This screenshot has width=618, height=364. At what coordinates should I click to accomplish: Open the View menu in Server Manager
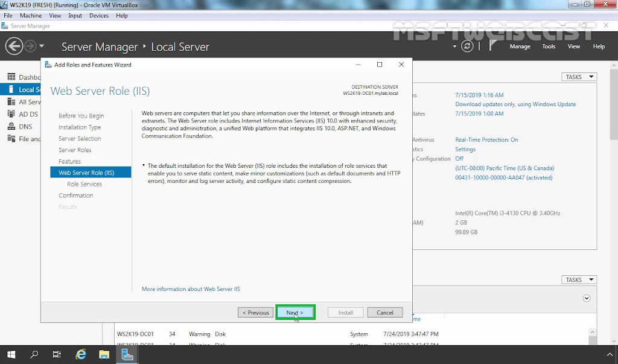[573, 46]
